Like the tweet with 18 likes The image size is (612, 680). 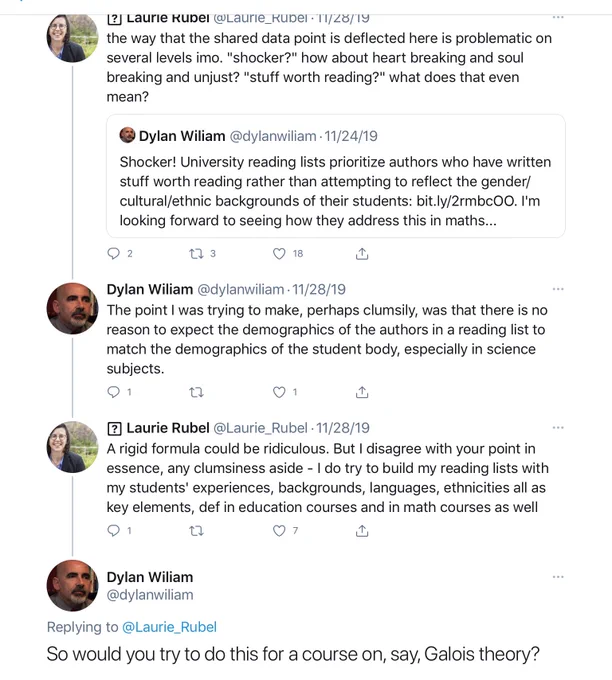(x=279, y=253)
